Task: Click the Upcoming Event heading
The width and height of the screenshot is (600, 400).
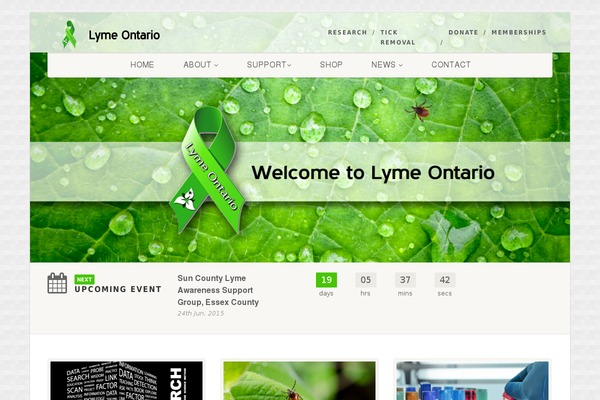Action: pos(118,289)
